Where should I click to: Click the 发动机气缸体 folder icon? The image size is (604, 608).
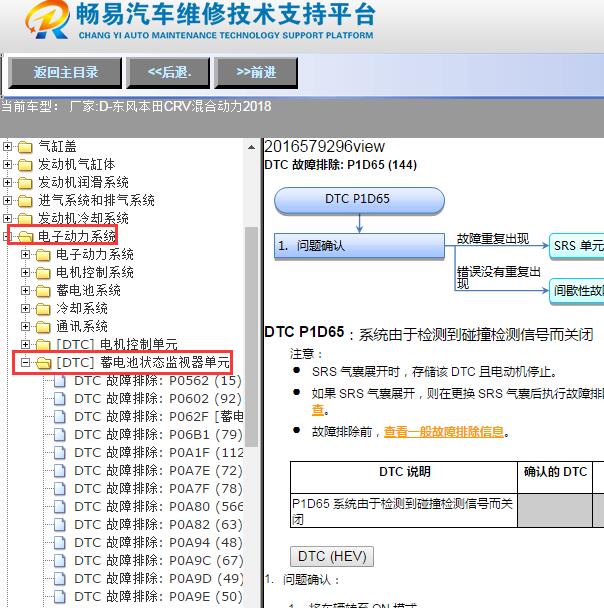click(25, 165)
